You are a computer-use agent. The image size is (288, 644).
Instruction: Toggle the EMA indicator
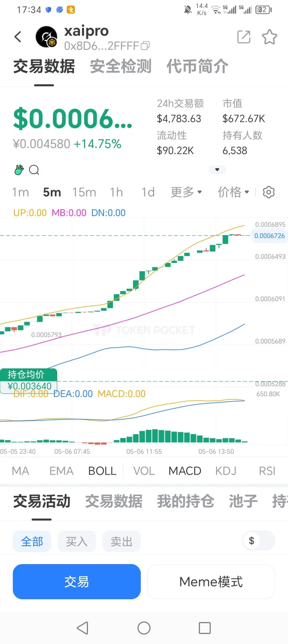(x=61, y=471)
